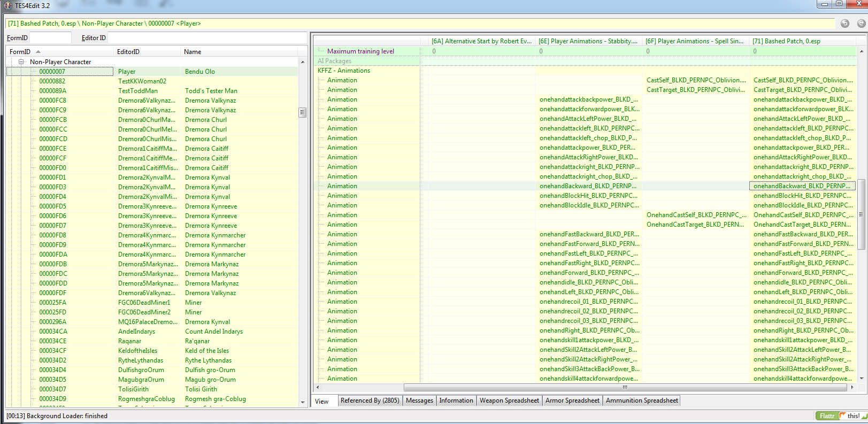Click the horizontal scrollbar thumb in view pane
This screenshot has width=868, height=424.
[625, 387]
